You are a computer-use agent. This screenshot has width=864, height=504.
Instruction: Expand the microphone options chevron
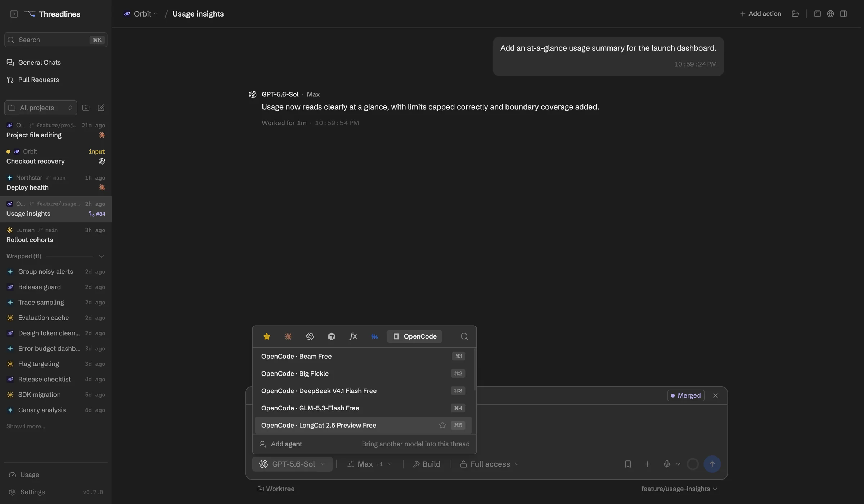tap(678, 464)
